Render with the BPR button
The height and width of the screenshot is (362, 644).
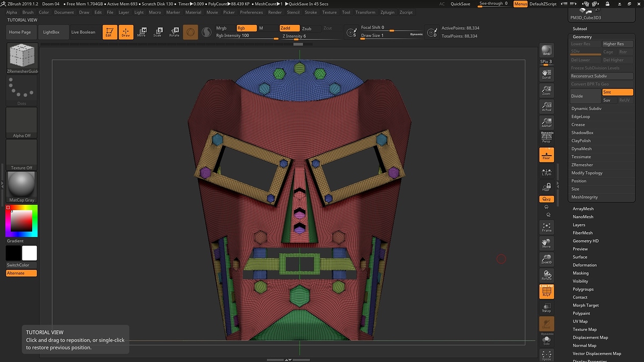click(x=546, y=50)
